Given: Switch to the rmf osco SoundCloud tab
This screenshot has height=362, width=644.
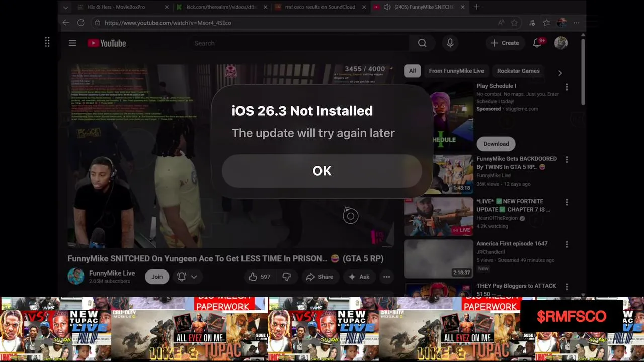Looking at the screenshot, I should coord(320,7).
